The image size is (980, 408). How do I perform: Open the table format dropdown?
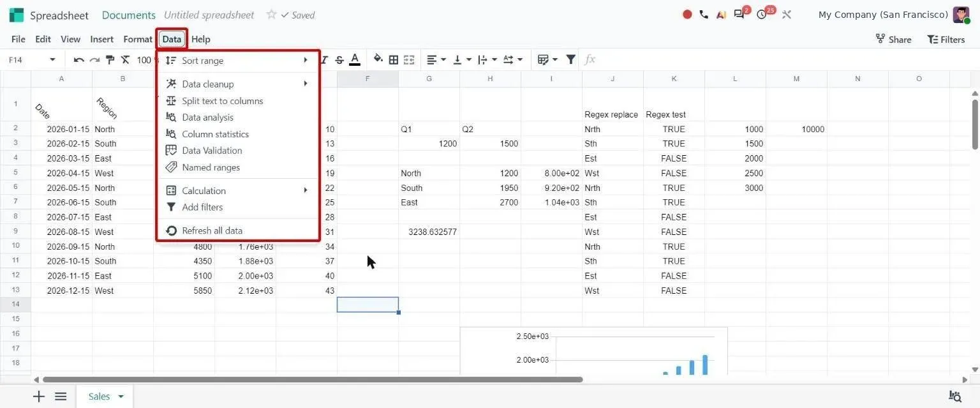click(x=547, y=60)
